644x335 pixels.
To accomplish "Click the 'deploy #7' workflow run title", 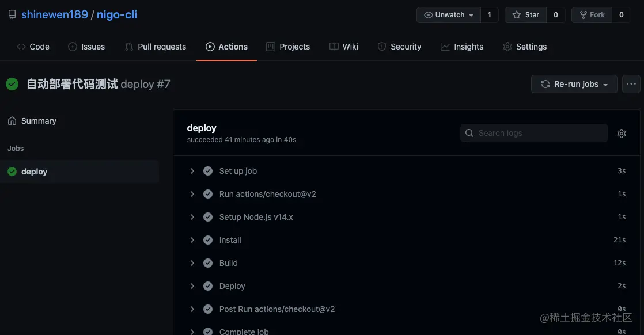I will (x=145, y=84).
